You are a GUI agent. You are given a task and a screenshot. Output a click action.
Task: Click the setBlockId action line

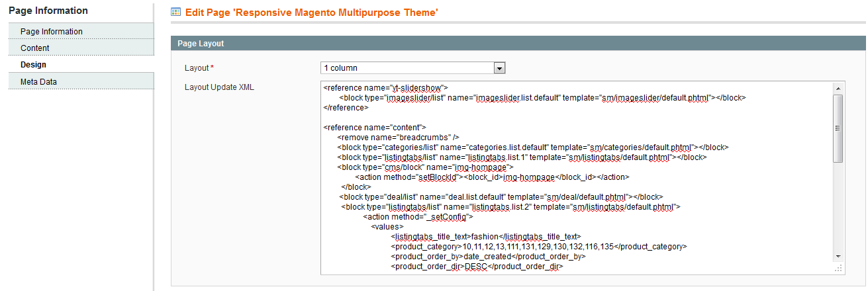click(492, 177)
